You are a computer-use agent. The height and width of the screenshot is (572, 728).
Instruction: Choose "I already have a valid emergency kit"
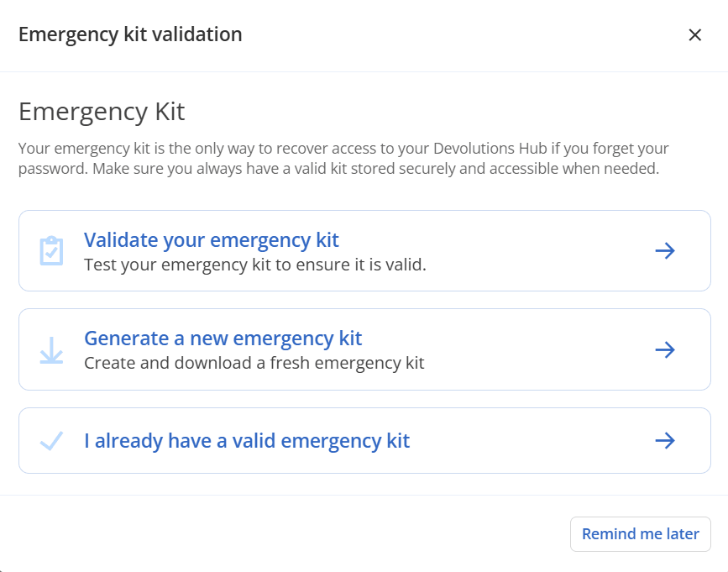coord(247,441)
